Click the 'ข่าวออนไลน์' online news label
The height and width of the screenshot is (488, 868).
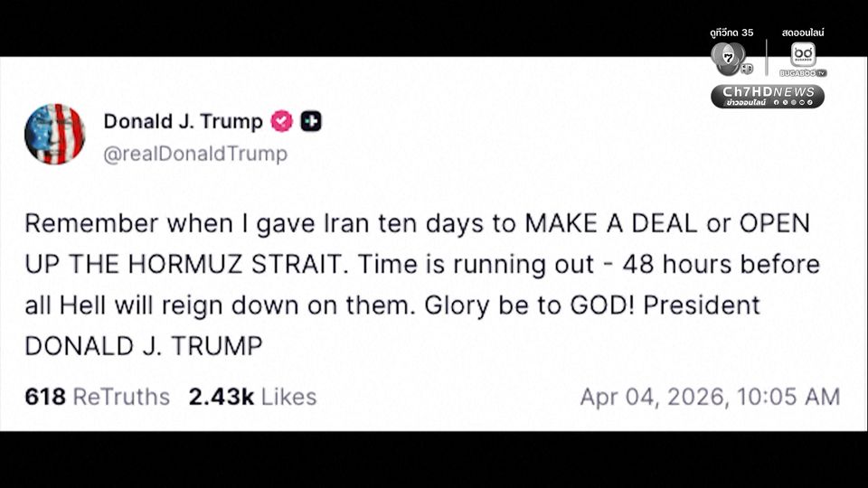pyautogui.click(x=747, y=103)
